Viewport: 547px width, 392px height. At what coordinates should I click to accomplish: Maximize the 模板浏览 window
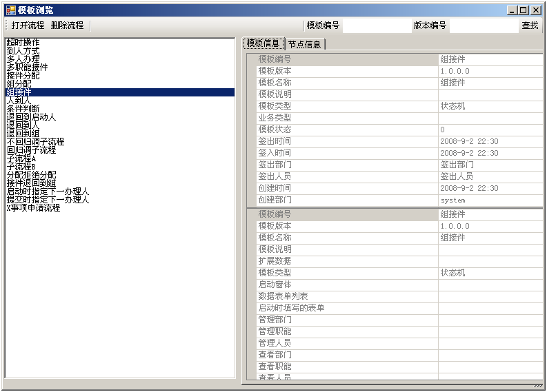click(524, 10)
